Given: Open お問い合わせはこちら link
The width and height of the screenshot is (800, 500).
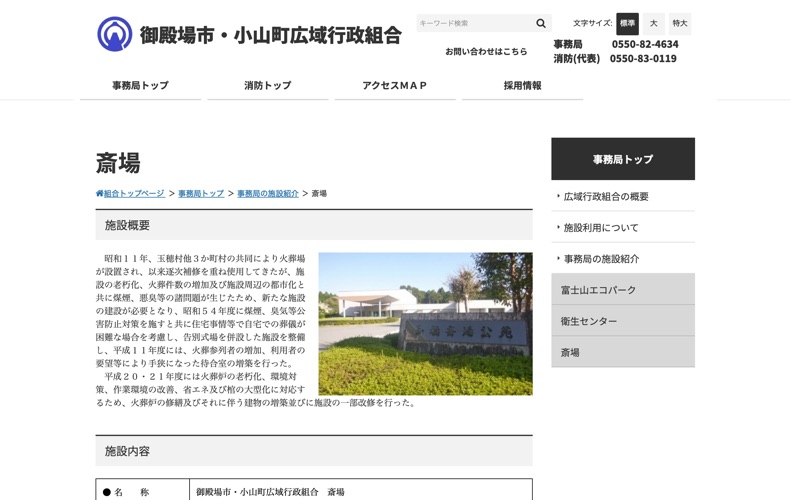Looking at the screenshot, I should [x=486, y=52].
